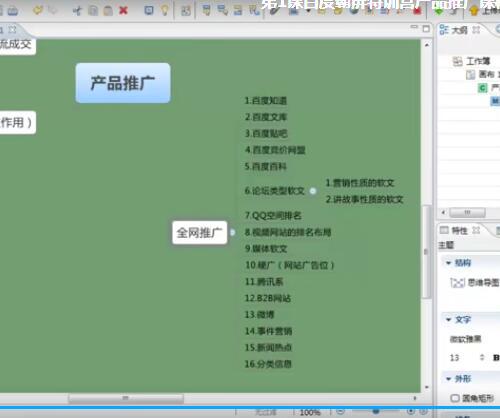
Task: Click the zoom slider handle in status bar
Action: (x=376, y=412)
